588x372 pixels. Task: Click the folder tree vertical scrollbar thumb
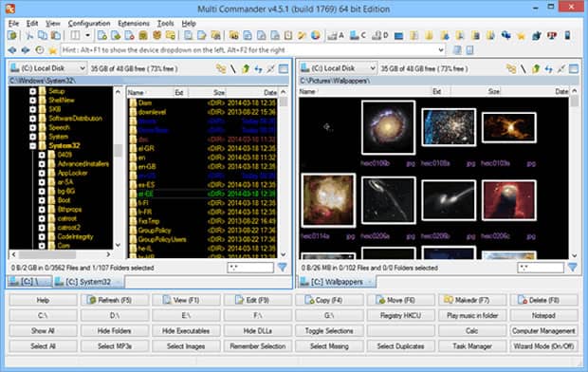[119, 151]
